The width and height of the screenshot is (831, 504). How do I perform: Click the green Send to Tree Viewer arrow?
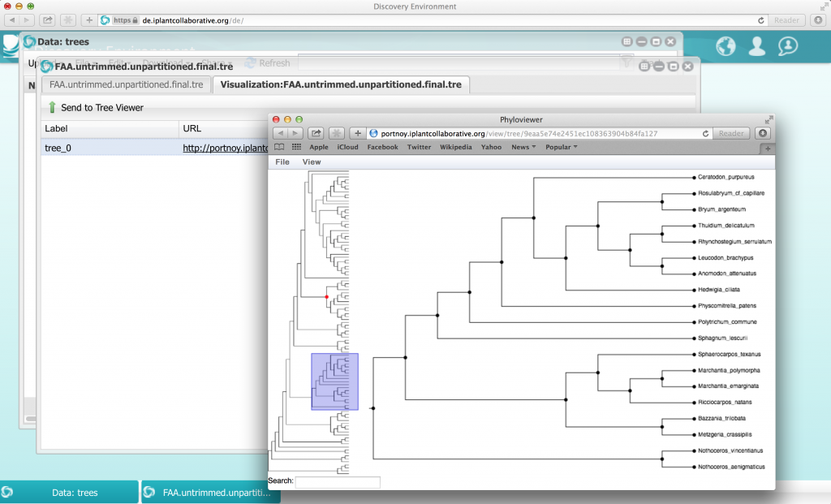tap(52, 108)
